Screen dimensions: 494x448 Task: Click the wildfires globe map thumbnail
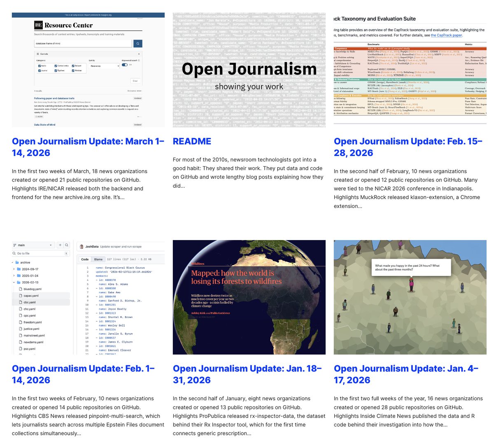[x=249, y=297]
